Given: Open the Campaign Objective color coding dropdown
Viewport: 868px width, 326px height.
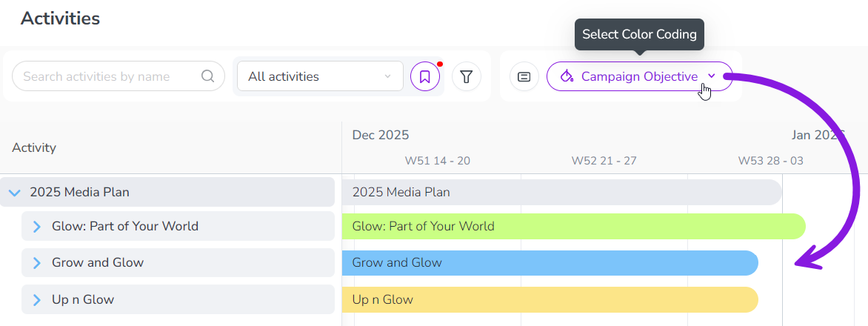Looking at the screenshot, I should (639, 76).
